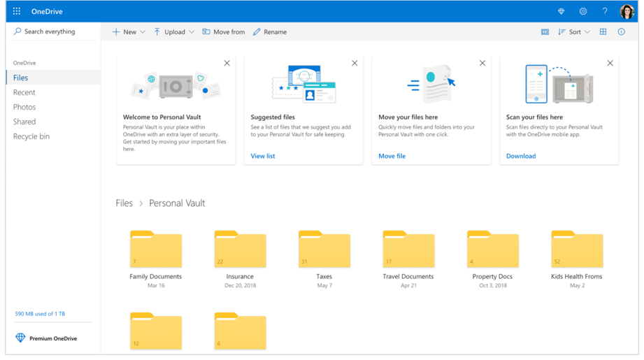Image resolution: width=644 pixels, height=360 pixels.
Task: Open the user profile avatar
Action: [627, 11]
